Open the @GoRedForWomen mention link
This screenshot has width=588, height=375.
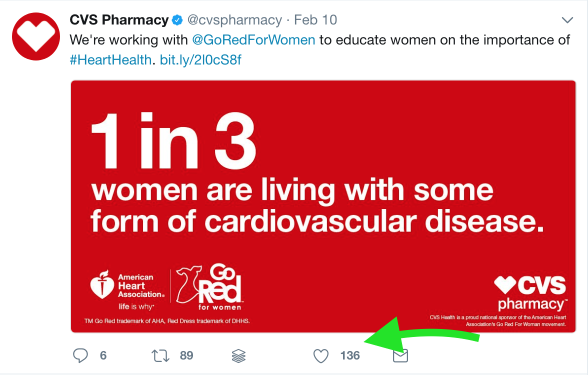pos(253,40)
